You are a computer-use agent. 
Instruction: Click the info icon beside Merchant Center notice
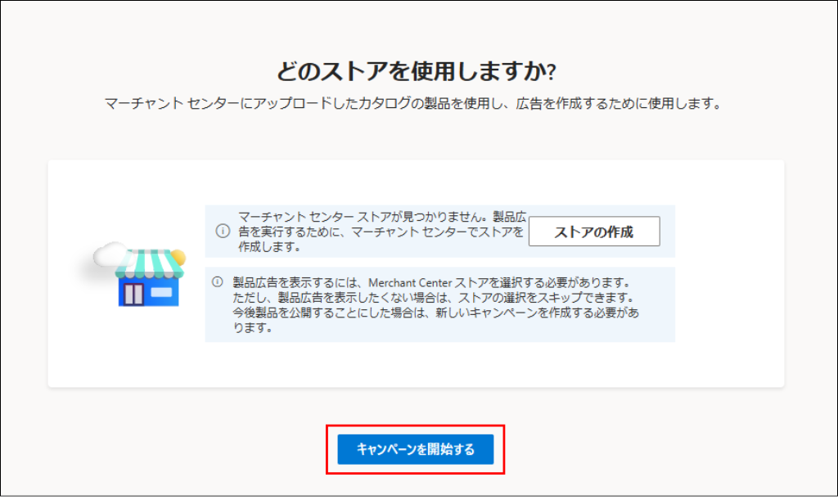click(x=218, y=281)
